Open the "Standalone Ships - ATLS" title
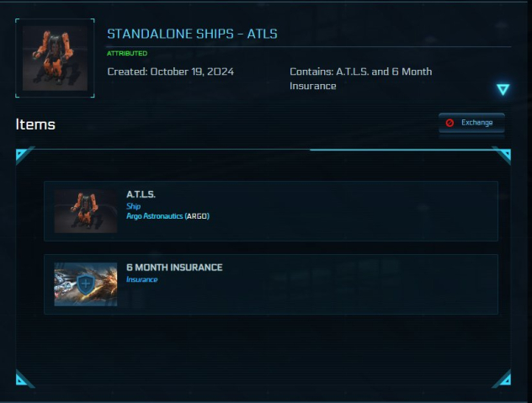 tap(192, 34)
